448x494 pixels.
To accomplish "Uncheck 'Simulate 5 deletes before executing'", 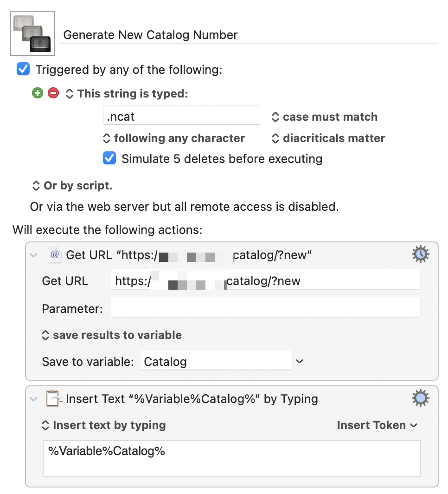I will point(109,159).
